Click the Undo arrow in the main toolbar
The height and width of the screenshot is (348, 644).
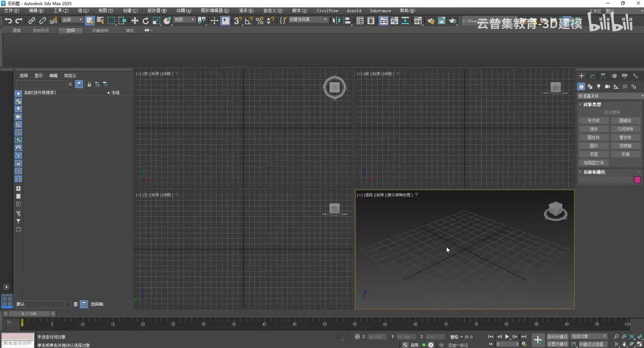tap(8, 21)
